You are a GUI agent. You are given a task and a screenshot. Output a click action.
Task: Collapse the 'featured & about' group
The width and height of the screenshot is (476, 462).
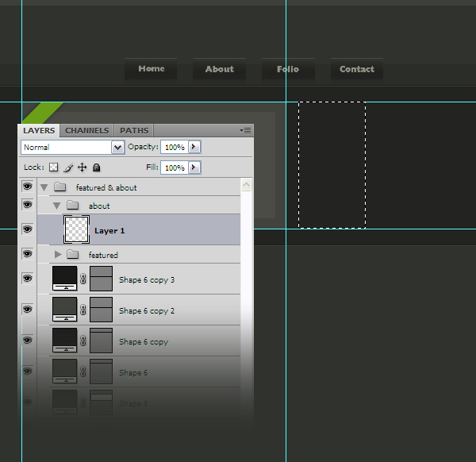point(44,187)
